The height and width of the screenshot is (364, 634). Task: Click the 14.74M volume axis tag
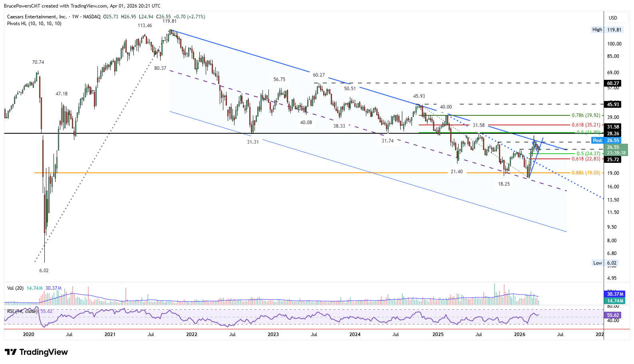coord(615,301)
